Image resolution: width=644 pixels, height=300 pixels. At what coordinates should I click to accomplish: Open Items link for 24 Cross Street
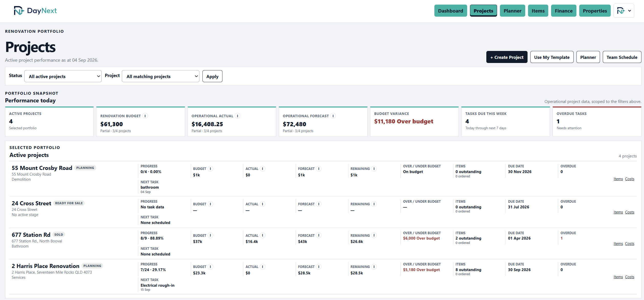pos(618,212)
